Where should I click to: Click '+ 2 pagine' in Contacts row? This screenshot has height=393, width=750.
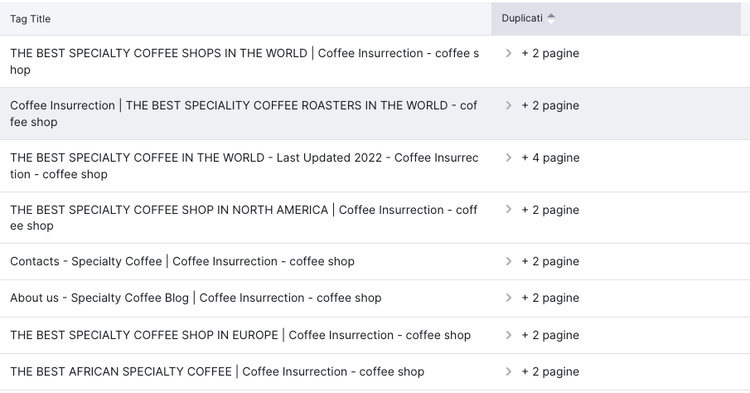pyautogui.click(x=550, y=262)
